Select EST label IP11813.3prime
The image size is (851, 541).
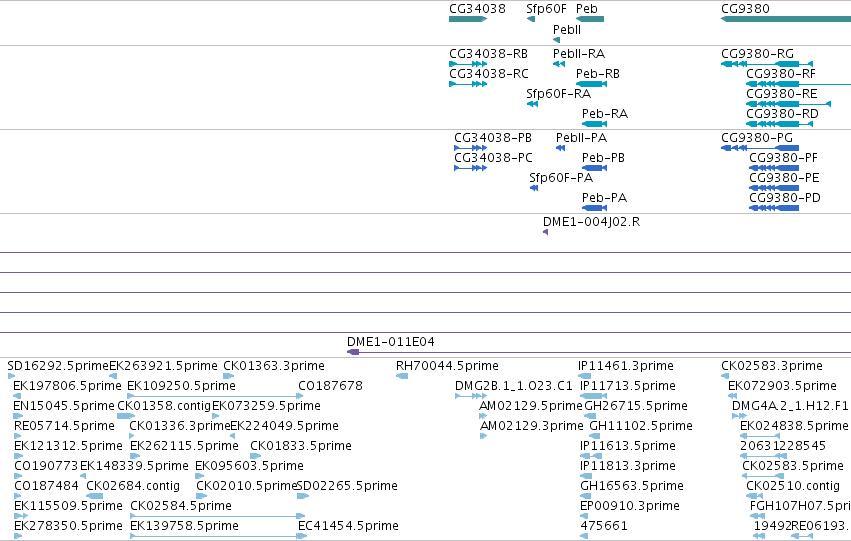click(628, 466)
